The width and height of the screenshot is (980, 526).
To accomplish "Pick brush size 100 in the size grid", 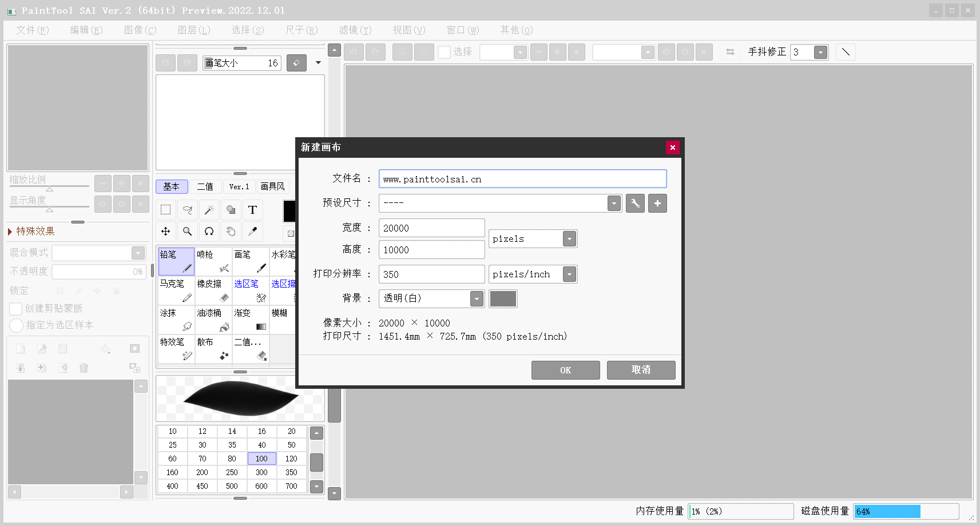I will 262,459.
